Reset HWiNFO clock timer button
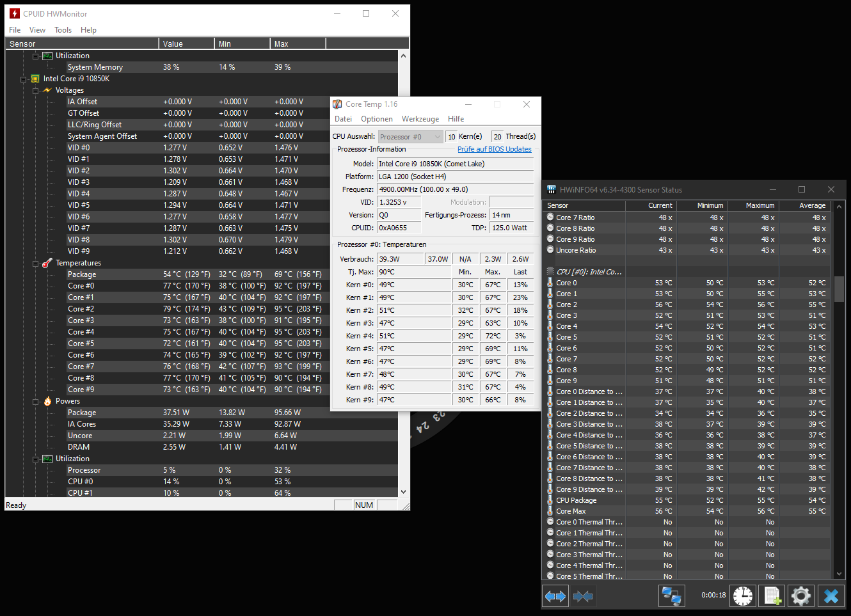This screenshot has width=851, height=616. coord(743,596)
